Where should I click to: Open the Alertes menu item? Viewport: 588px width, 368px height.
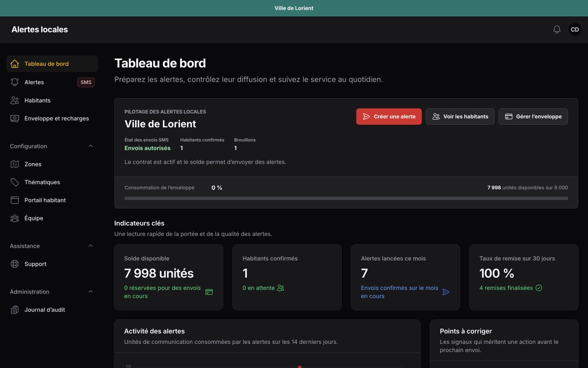click(52, 82)
